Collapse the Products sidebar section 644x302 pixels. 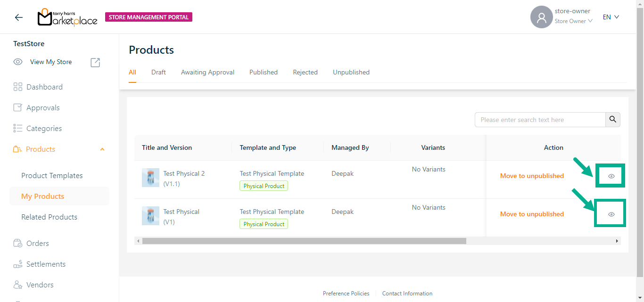[x=102, y=149]
